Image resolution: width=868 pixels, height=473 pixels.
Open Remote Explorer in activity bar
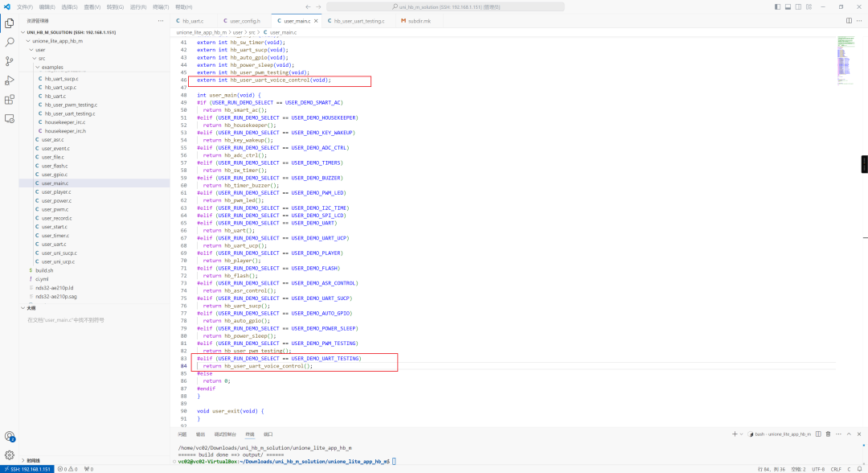[x=10, y=118]
